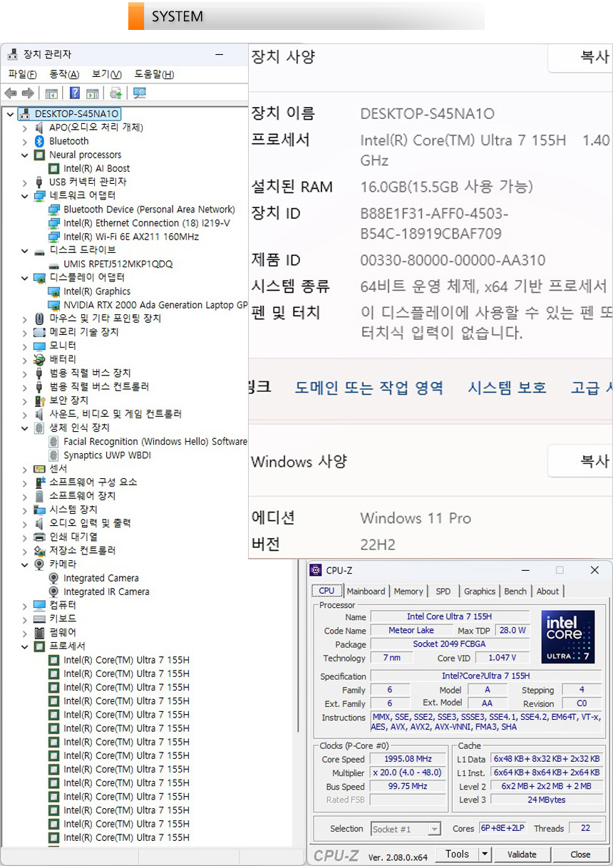
Task: Click the drive icon beside UMIS RPETJ512MKP1QDQ
Action: (x=53, y=264)
